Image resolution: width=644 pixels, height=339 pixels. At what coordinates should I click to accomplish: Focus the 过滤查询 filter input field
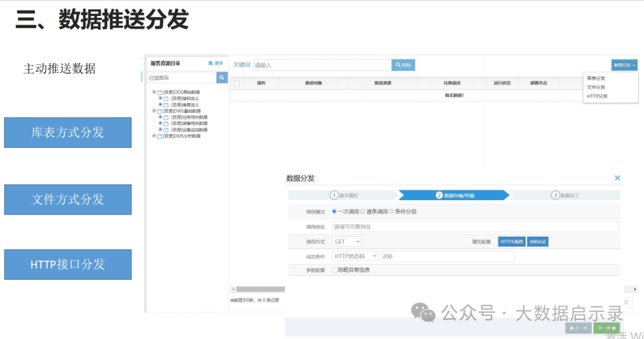182,77
